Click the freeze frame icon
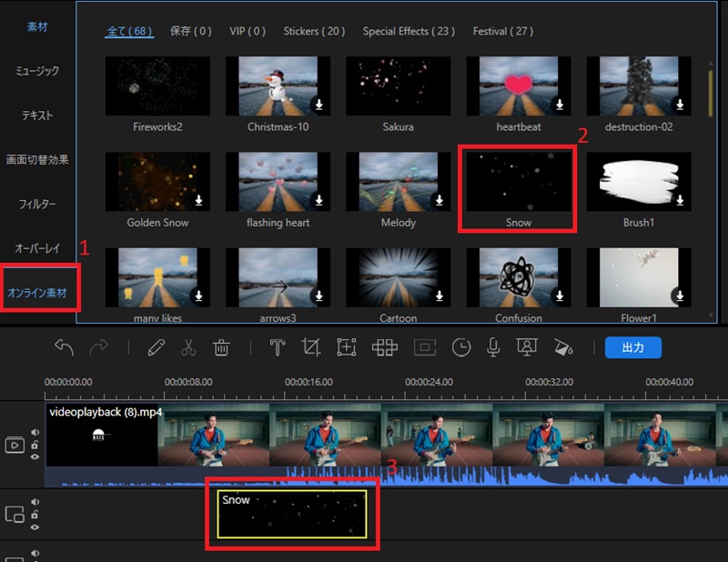728x562 pixels. [x=424, y=347]
